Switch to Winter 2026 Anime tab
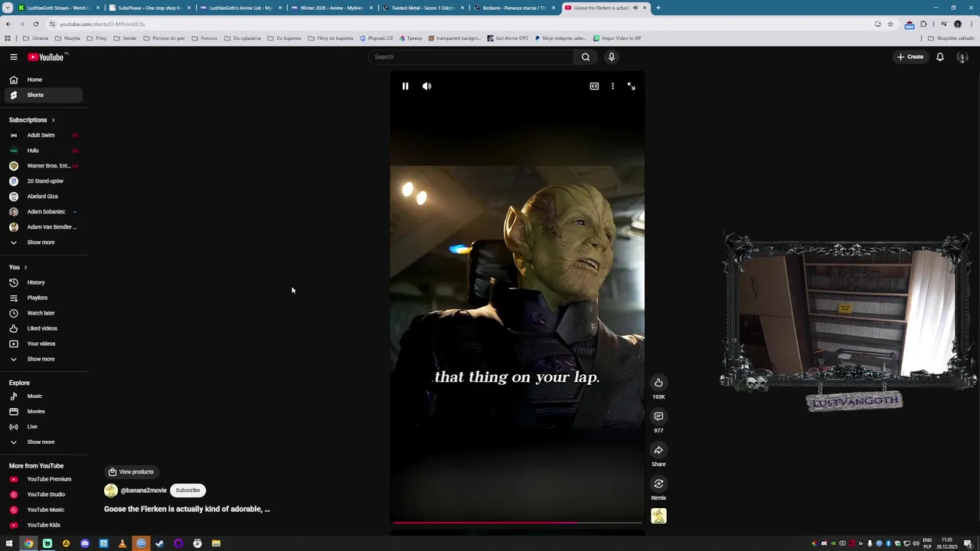Screen dimensions: 980x551 pos(332,8)
